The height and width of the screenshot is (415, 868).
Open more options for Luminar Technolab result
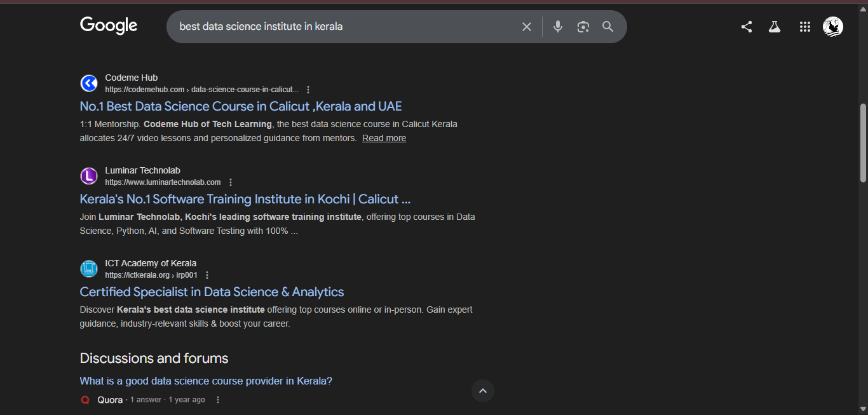point(231,182)
